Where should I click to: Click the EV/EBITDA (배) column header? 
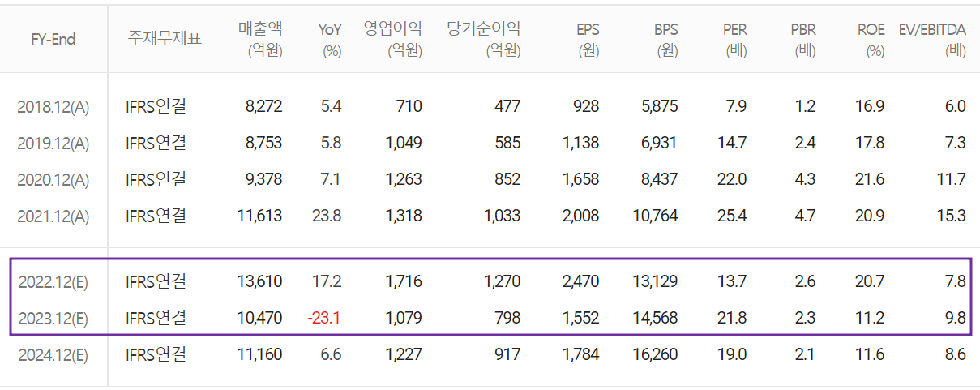pyautogui.click(x=932, y=40)
